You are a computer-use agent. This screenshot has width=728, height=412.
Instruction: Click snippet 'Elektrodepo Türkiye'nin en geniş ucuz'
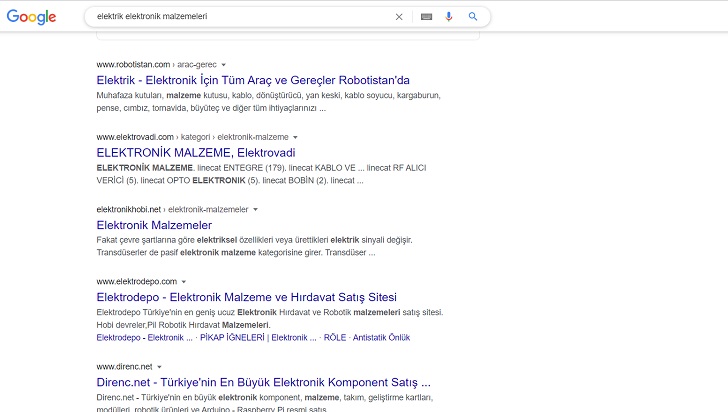(x=270, y=319)
